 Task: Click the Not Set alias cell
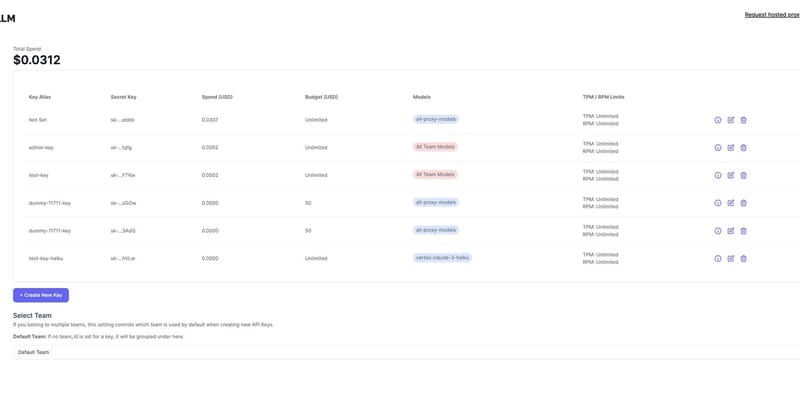point(38,120)
